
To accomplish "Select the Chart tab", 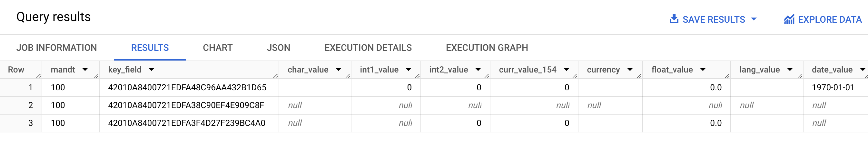I will click(218, 48).
